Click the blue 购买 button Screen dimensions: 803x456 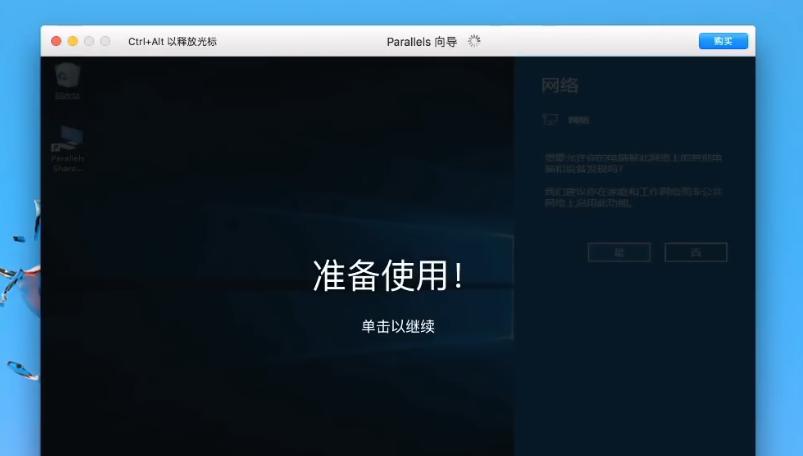coord(723,41)
